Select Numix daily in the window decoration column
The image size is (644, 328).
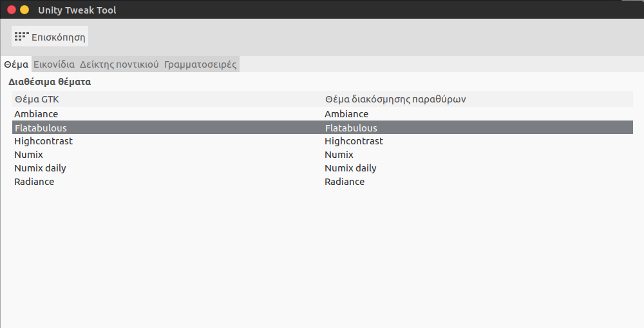(x=350, y=168)
